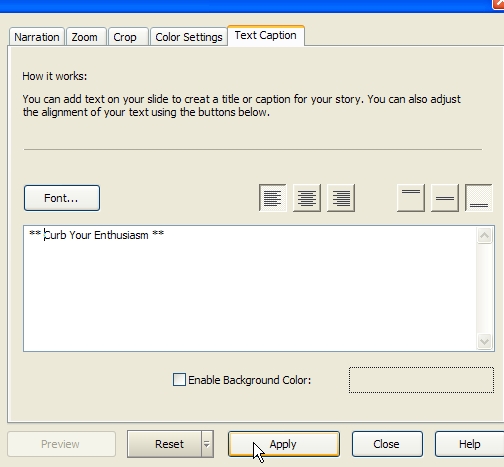Click the caption text box scroll-down arrow
The height and width of the screenshot is (467, 504).
(484, 341)
